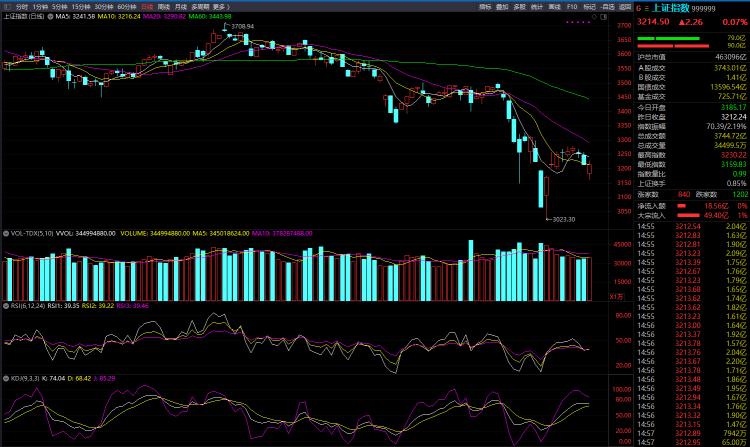Click the green list icon beside 上证指数
Viewport: 750px width, 447px height.
click(647, 8)
